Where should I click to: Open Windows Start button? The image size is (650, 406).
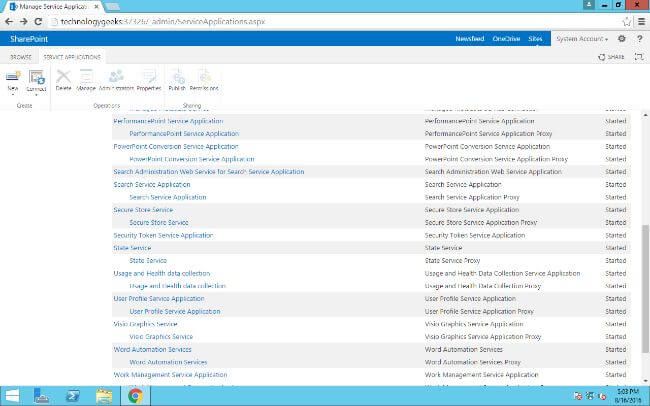[12, 396]
